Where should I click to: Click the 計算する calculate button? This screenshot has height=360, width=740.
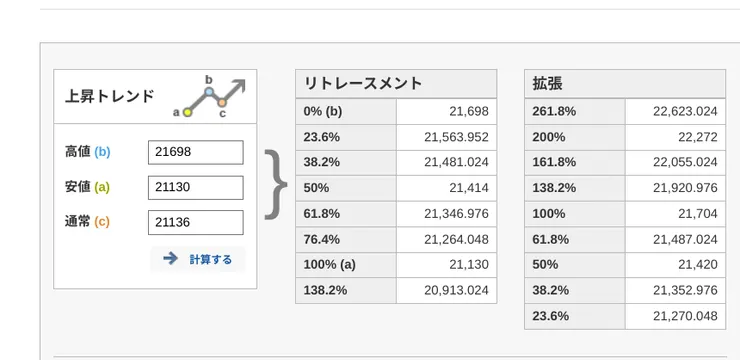click(198, 259)
